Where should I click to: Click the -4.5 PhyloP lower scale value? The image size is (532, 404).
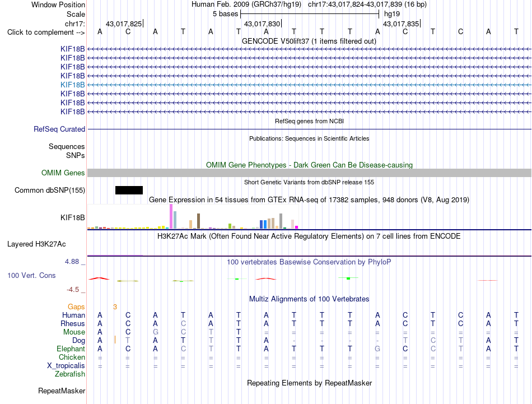pos(73,290)
